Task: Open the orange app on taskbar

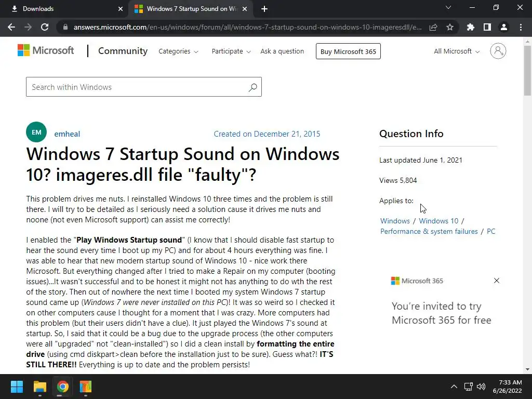Action: click(x=86, y=387)
